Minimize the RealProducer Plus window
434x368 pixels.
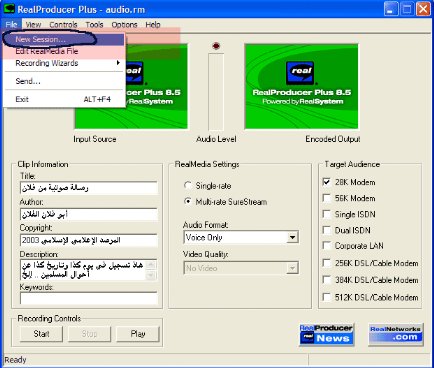tap(391, 9)
